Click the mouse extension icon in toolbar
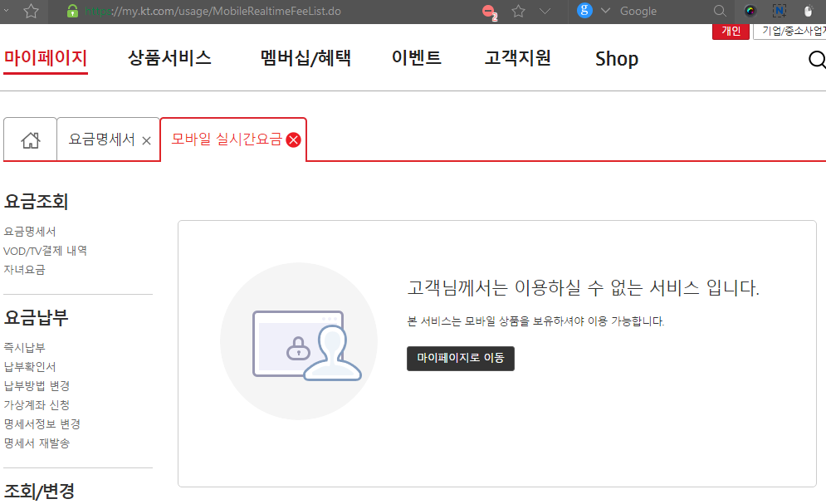Image resolution: width=826 pixels, height=504 pixels. click(x=808, y=12)
